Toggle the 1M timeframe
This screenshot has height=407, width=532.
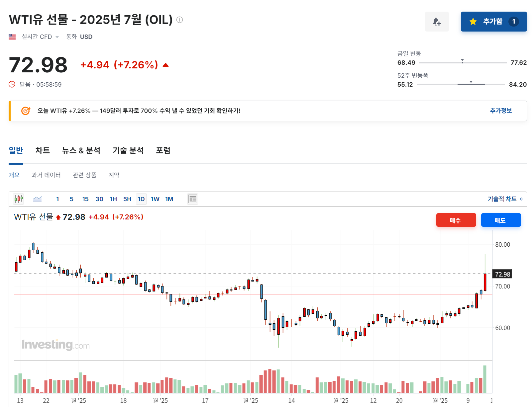pos(169,199)
